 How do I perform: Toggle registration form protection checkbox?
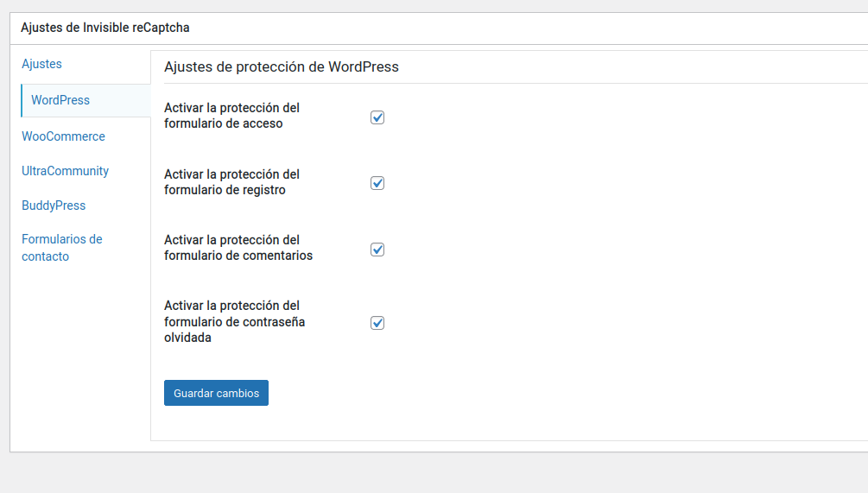377,183
